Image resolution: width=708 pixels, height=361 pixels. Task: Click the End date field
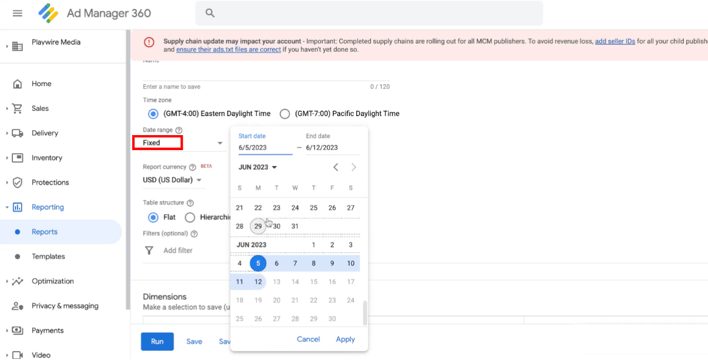pos(332,148)
